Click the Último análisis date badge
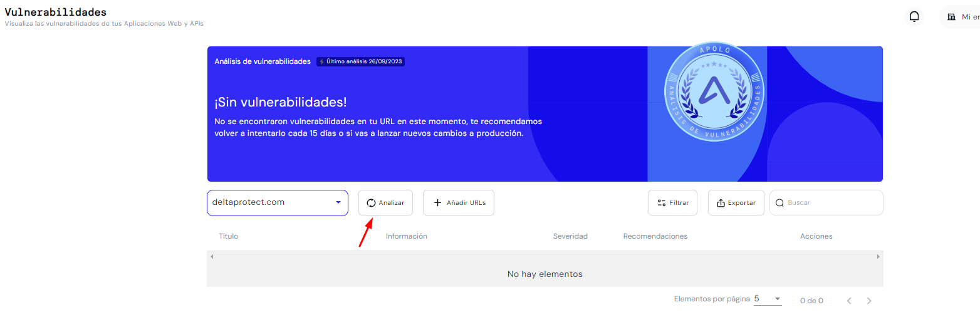Image resolution: width=980 pixels, height=322 pixels. tap(360, 61)
